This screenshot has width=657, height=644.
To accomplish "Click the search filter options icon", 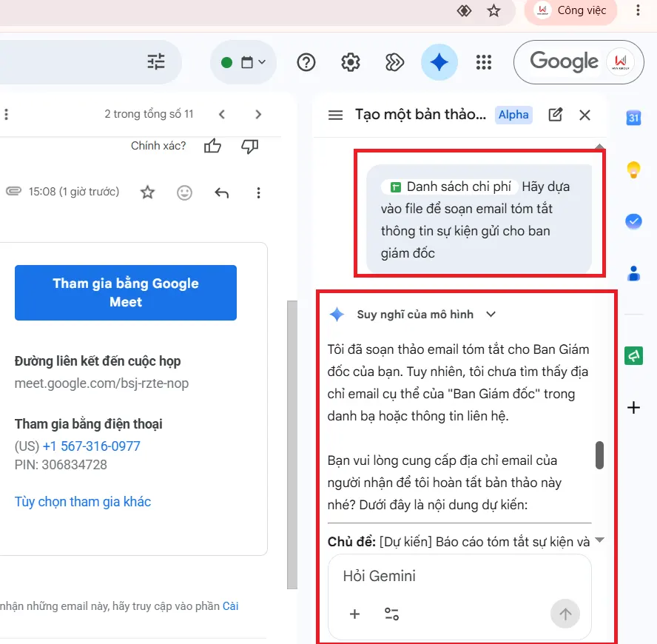I will (156, 61).
